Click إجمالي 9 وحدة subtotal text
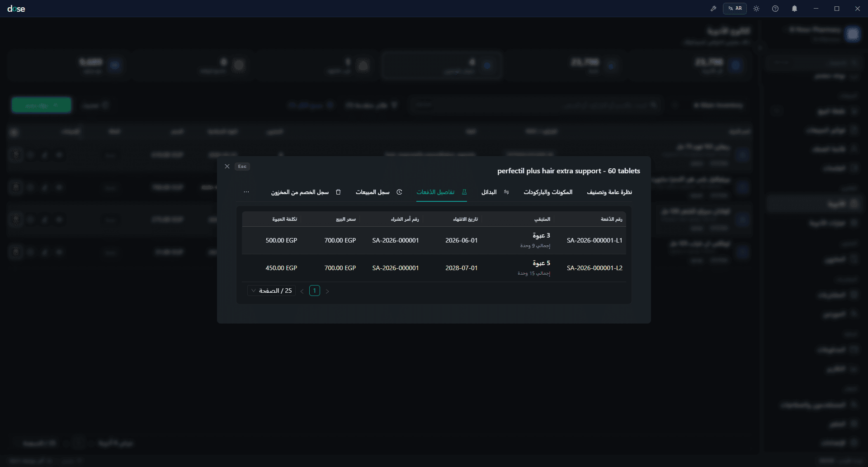Viewport: 868px width, 467px height. [535, 246]
